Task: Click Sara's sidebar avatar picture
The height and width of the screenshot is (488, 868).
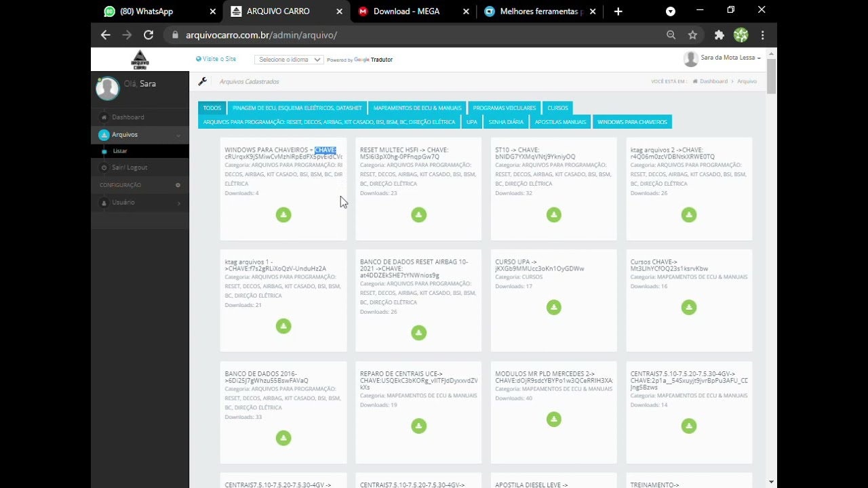Action: coord(107,88)
